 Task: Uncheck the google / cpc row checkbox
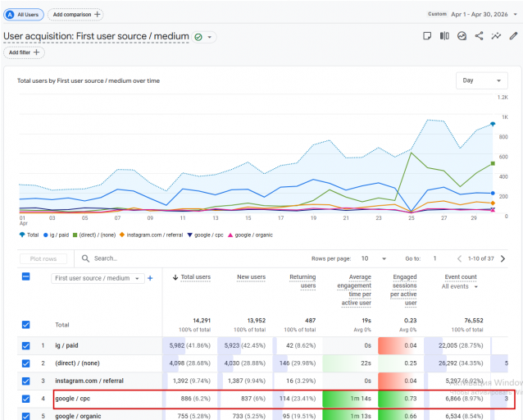[25, 399]
